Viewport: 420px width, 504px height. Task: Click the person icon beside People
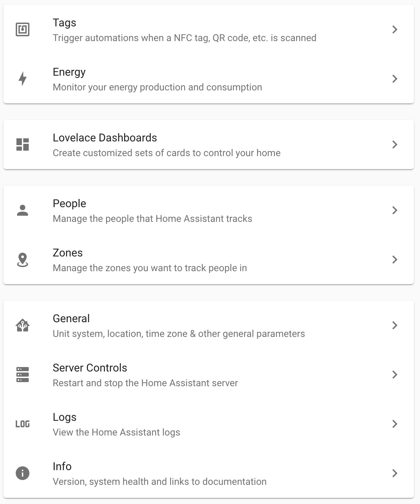(x=23, y=210)
